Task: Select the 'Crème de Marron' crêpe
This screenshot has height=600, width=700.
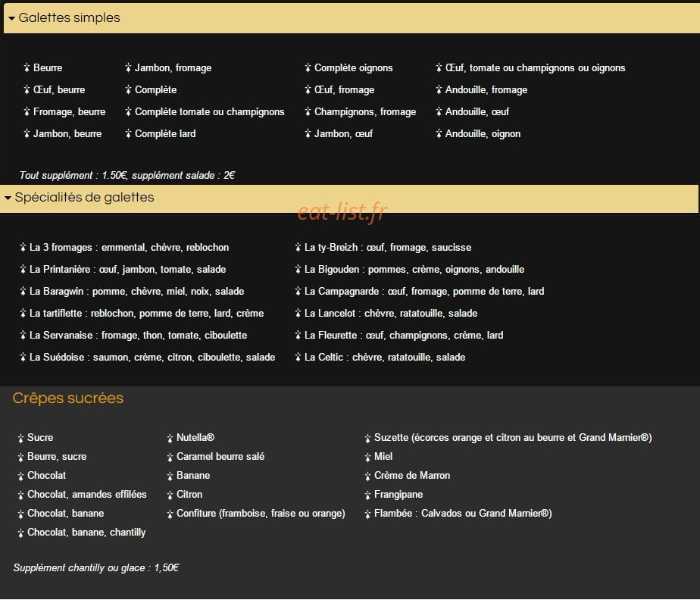Action: [412, 475]
